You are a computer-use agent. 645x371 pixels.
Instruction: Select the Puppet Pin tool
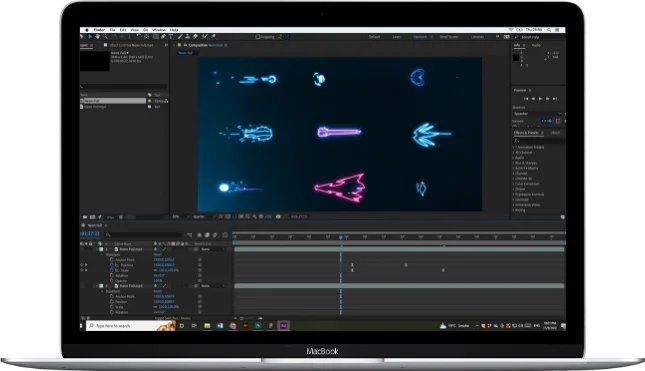point(213,37)
